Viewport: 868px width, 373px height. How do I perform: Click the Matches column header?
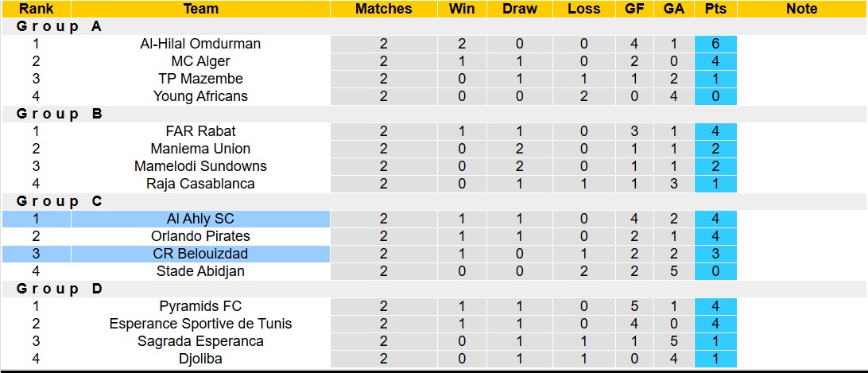click(383, 9)
